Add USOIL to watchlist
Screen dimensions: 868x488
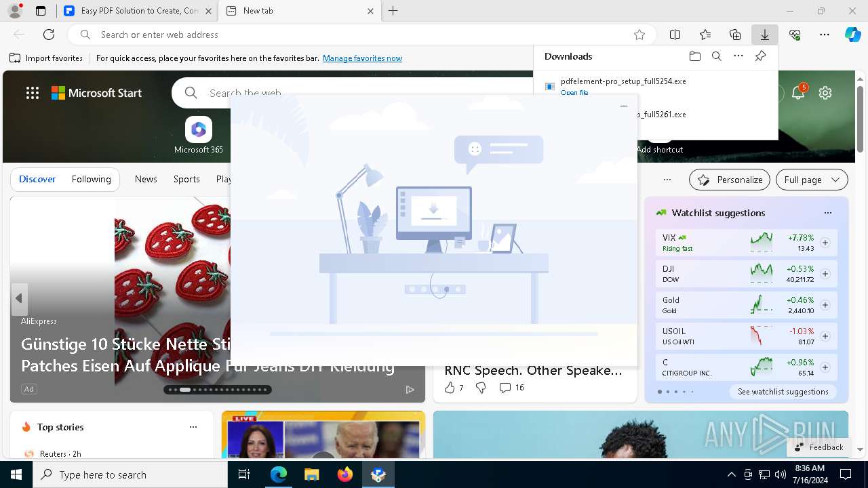825,336
